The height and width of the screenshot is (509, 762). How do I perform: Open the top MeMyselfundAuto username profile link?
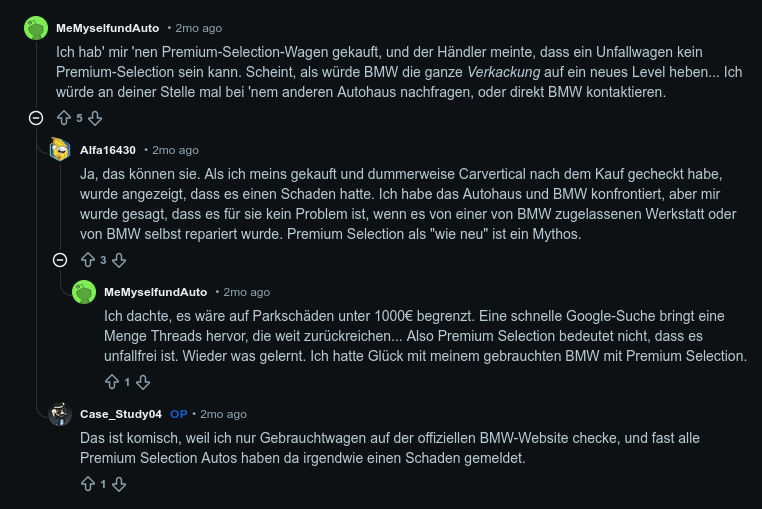[107, 28]
